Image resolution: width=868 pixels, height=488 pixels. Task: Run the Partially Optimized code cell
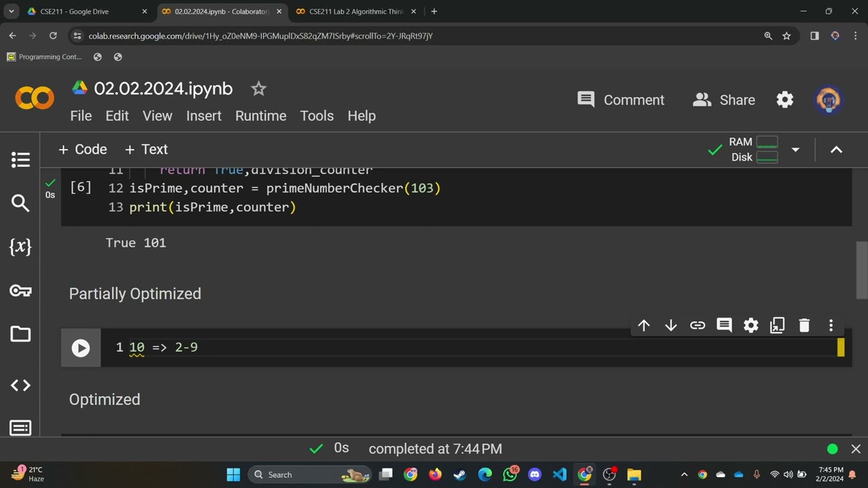(x=81, y=348)
